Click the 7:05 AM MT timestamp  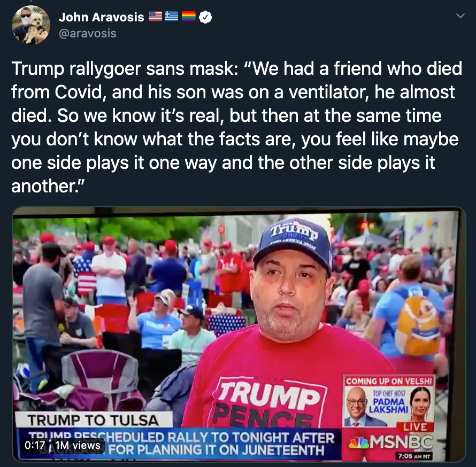pyautogui.click(x=414, y=456)
